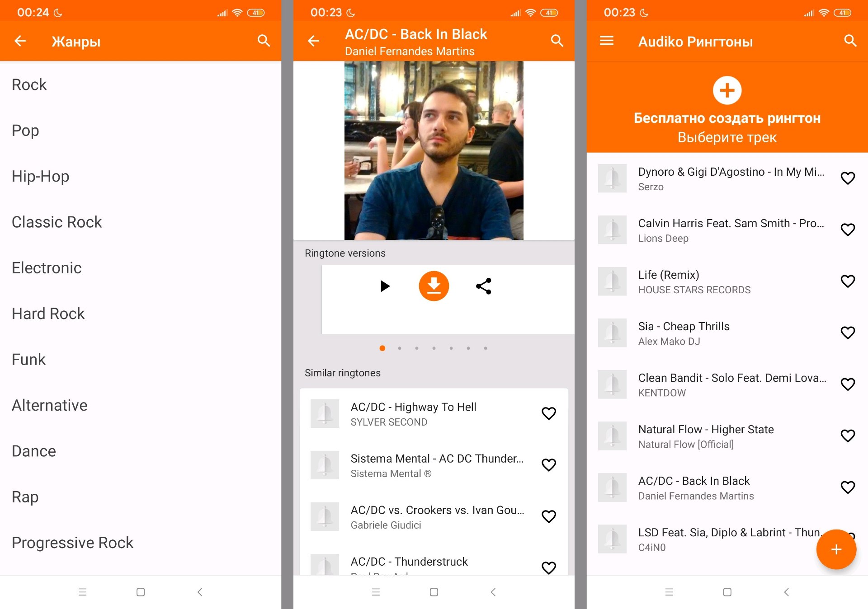Screen dimensions: 868x609
Task: Favorite AC/DC - Thunderstruck
Action: click(548, 567)
